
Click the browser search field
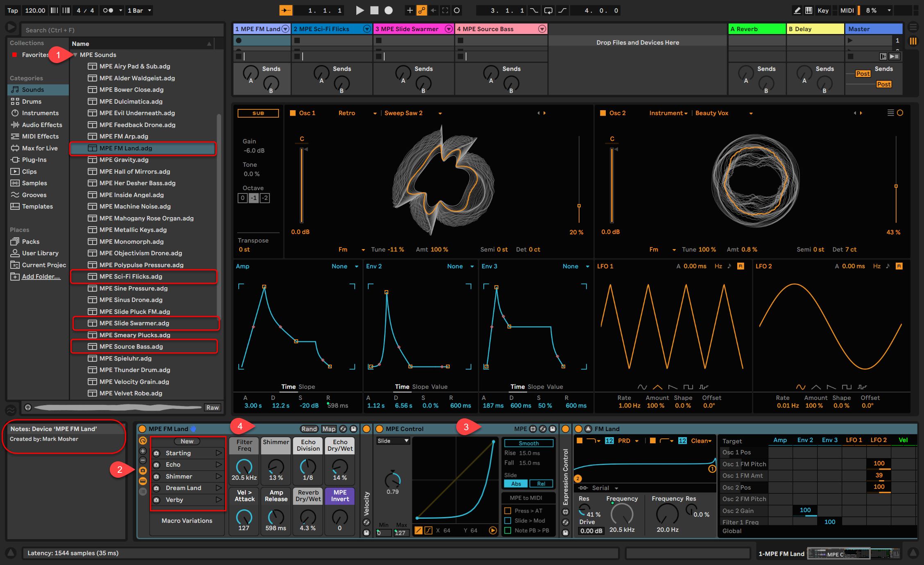(122, 30)
